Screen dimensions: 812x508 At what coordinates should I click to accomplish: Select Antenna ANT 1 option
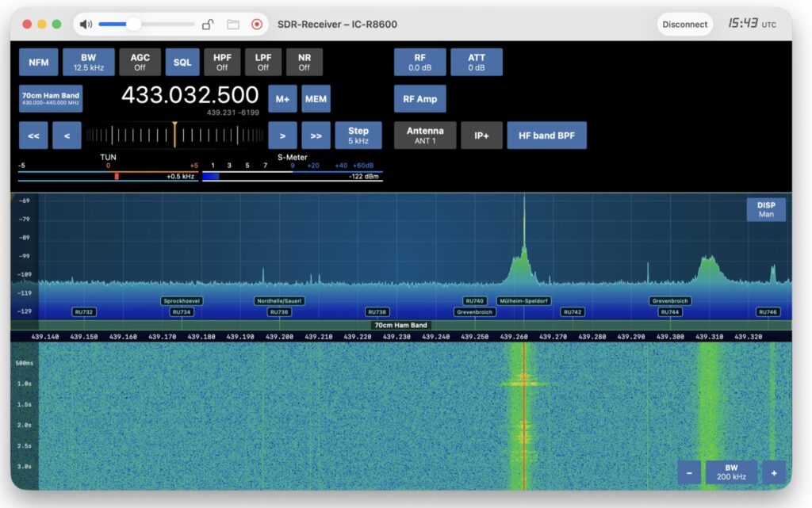pos(425,136)
